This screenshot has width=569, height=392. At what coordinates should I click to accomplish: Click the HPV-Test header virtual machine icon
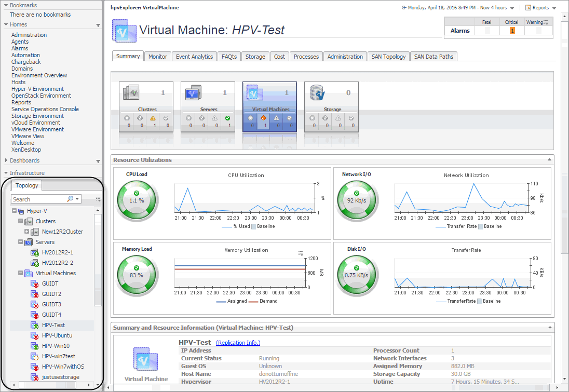pyautogui.click(x=124, y=31)
